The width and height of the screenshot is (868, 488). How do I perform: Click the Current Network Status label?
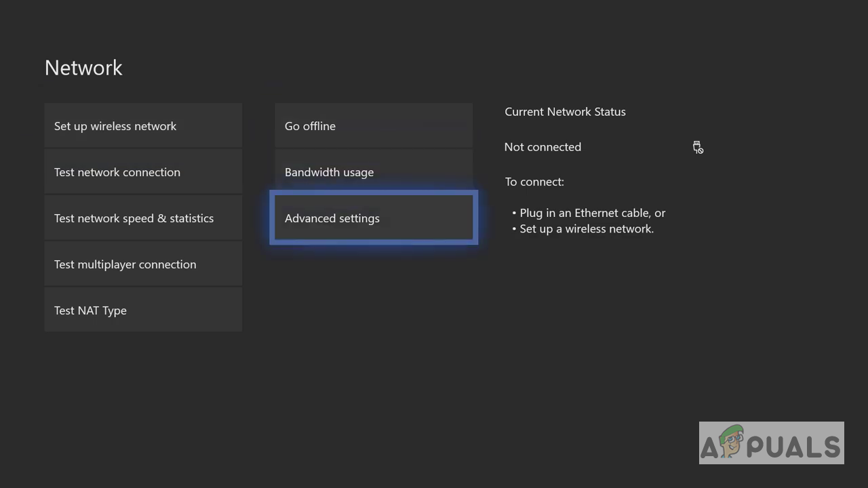point(565,112)
